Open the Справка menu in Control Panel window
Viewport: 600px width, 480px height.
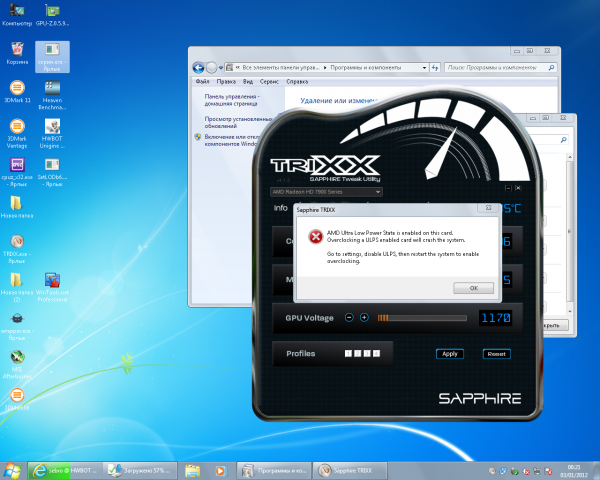tap(297, 82)
